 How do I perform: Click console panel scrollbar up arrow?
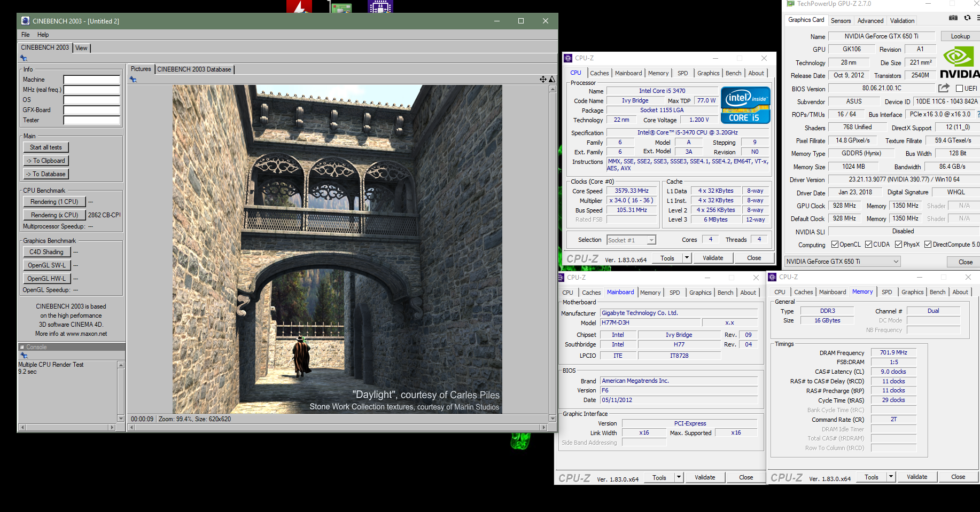tap(121, 365)
